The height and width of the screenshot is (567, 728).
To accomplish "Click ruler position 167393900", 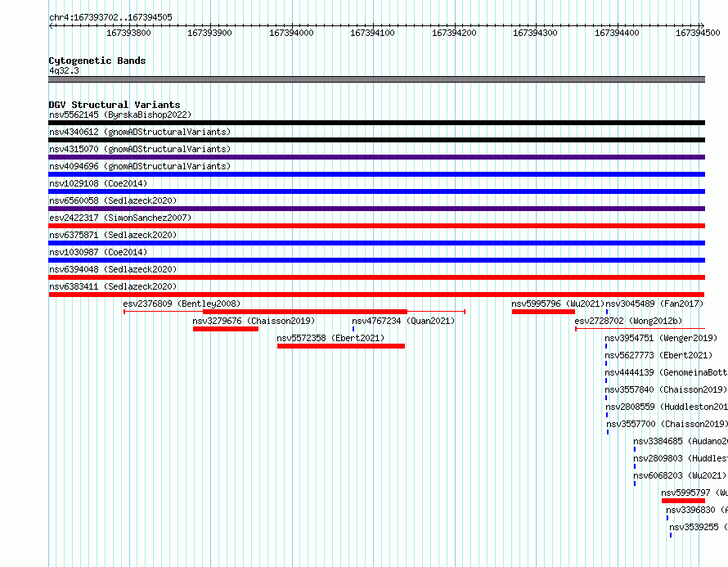I will pyautogui.click(x=209, y=33).
